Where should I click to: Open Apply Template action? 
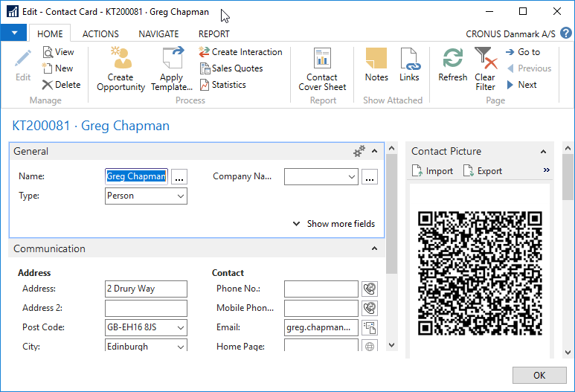point(172,69)
